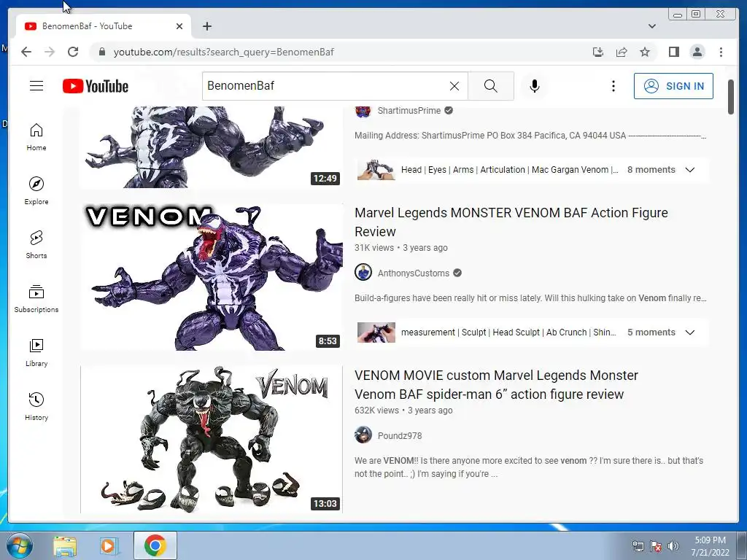Open the volume speaker tray icon
The image size is (747, 560).
pyautogui.click(x=673, y=546)
